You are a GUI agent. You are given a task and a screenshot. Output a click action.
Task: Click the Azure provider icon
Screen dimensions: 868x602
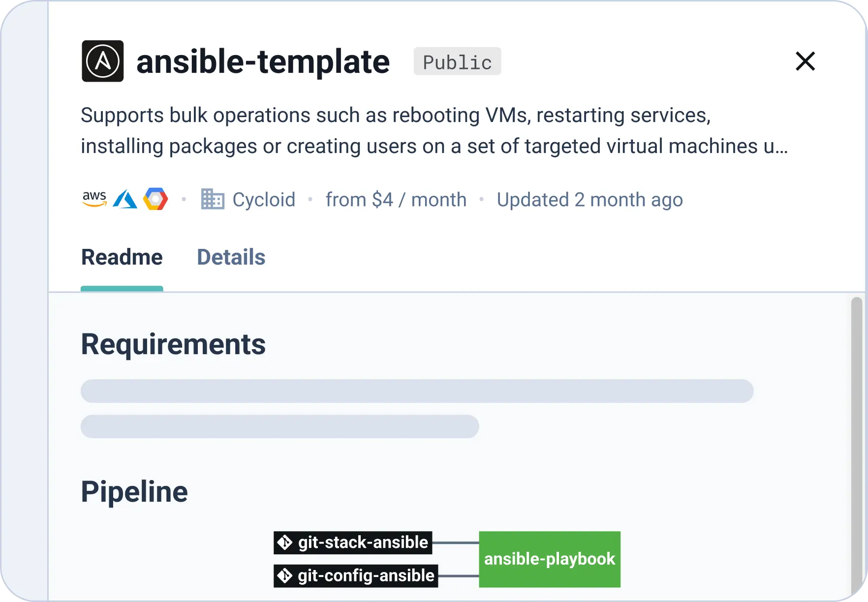[125, 199]
